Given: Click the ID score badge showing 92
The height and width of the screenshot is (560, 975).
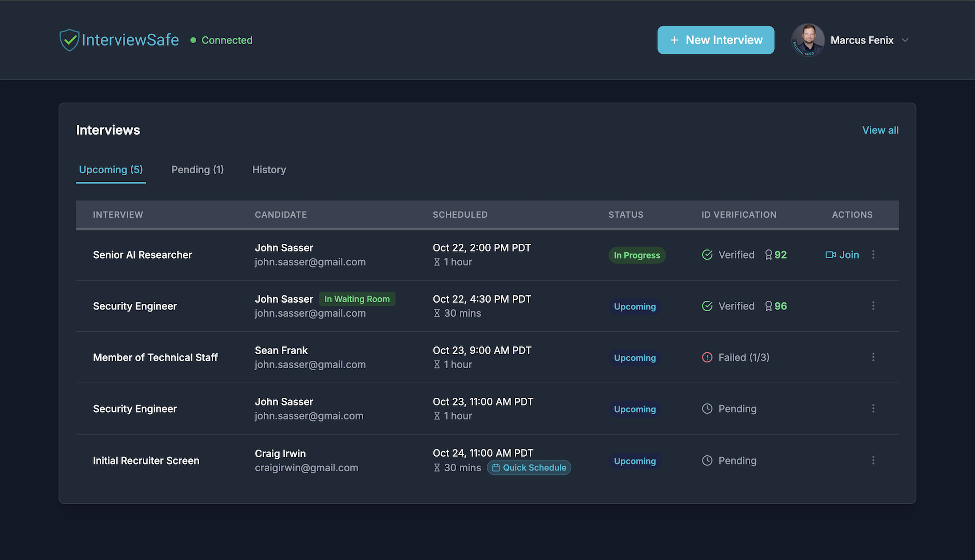Looking at the screenshot, I should (x=776, y=255).
